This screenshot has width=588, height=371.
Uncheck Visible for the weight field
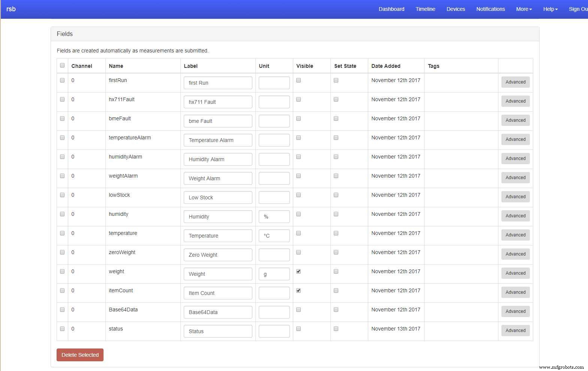pos(298,271)
